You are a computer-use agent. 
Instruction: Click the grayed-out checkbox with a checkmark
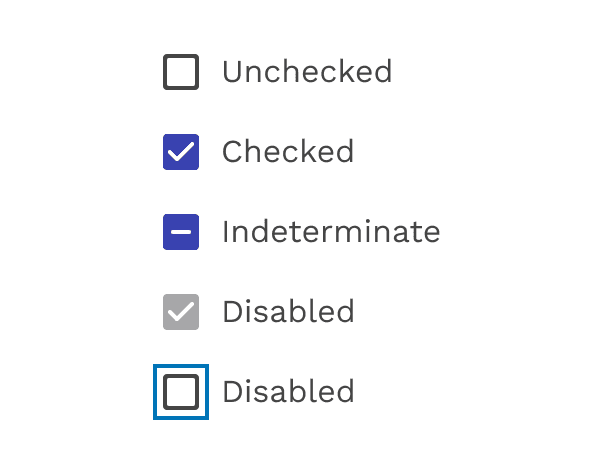(181, 312)
